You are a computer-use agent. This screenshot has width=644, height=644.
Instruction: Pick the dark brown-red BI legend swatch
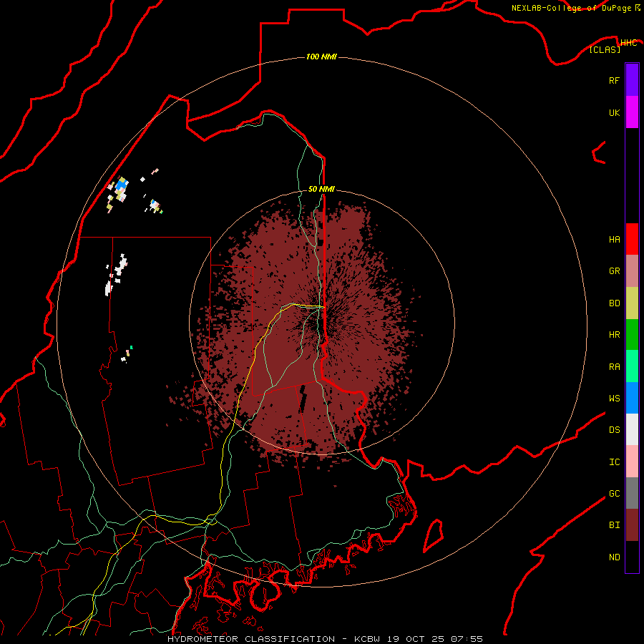[632, 525]
